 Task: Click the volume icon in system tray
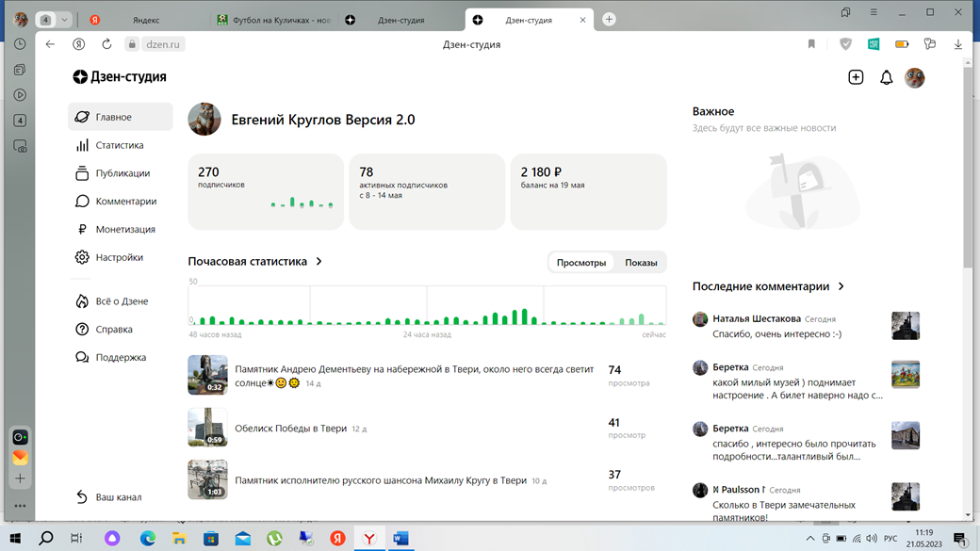tap(872, 539)
